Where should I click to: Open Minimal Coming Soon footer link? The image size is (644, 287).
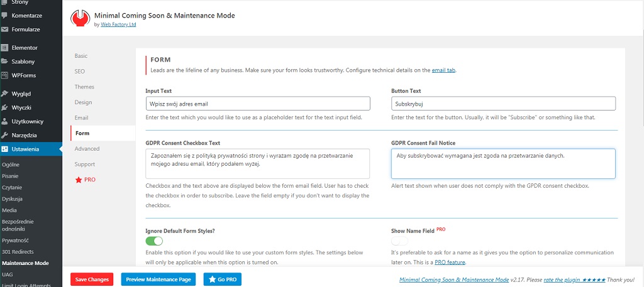[x=454, y=280]
